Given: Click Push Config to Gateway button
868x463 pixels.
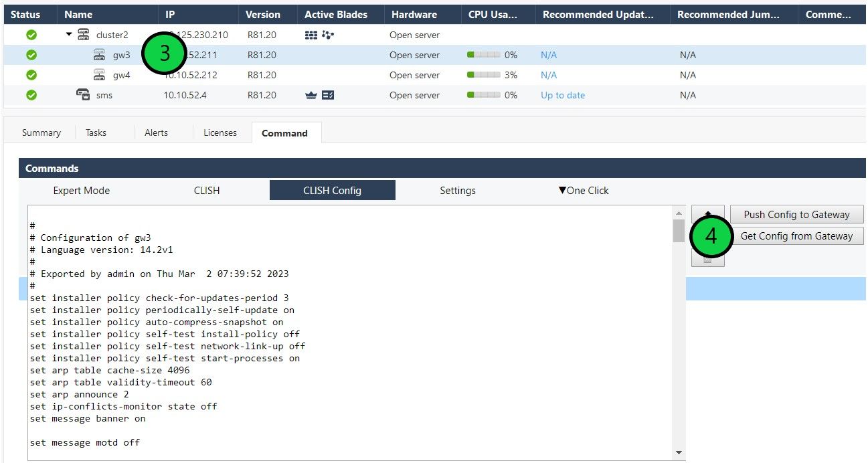Looking at the screenshot, I should click(x=796, y=214).
